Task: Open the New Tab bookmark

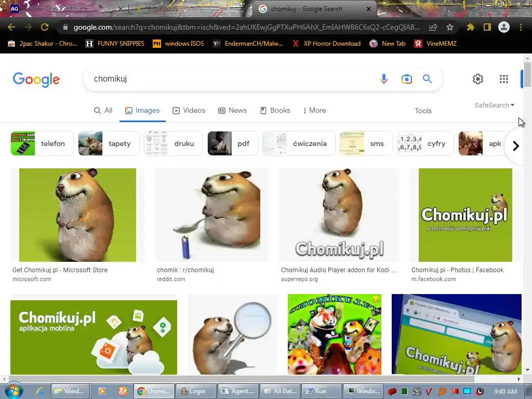Action: click(x=388, y=44)
